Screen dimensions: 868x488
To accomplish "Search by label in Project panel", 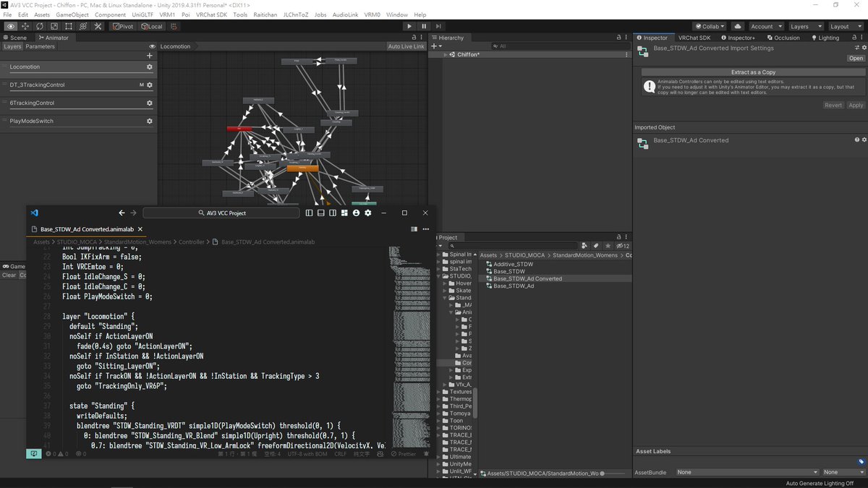I will tap(596, 246).
